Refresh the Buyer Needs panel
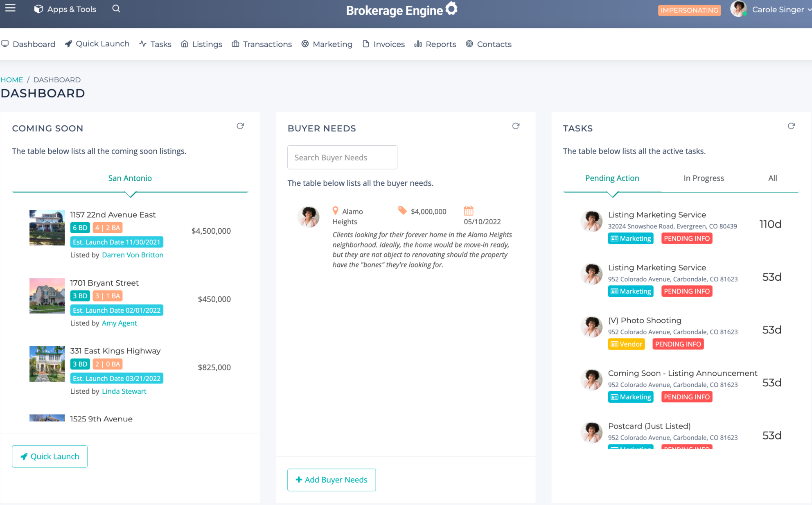812x505 pixels. point(516,126)
